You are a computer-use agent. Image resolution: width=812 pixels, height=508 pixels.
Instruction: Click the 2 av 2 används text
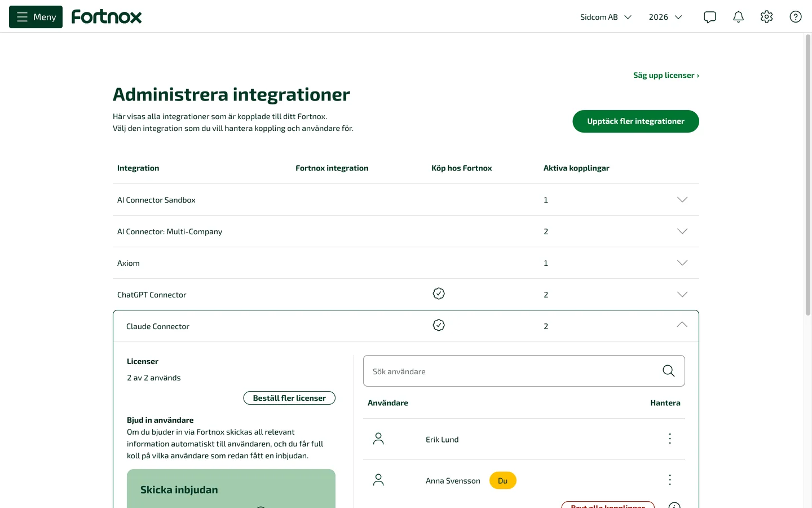tap(154, 378)
